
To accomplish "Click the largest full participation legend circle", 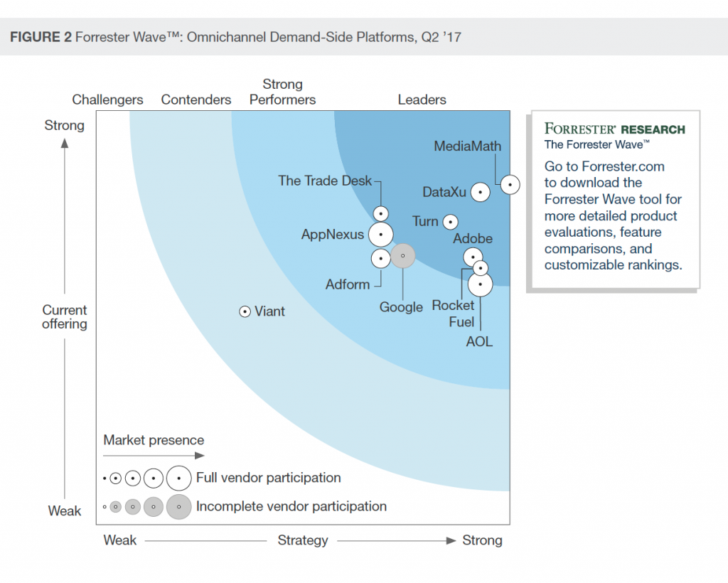I will pos(178,478).
